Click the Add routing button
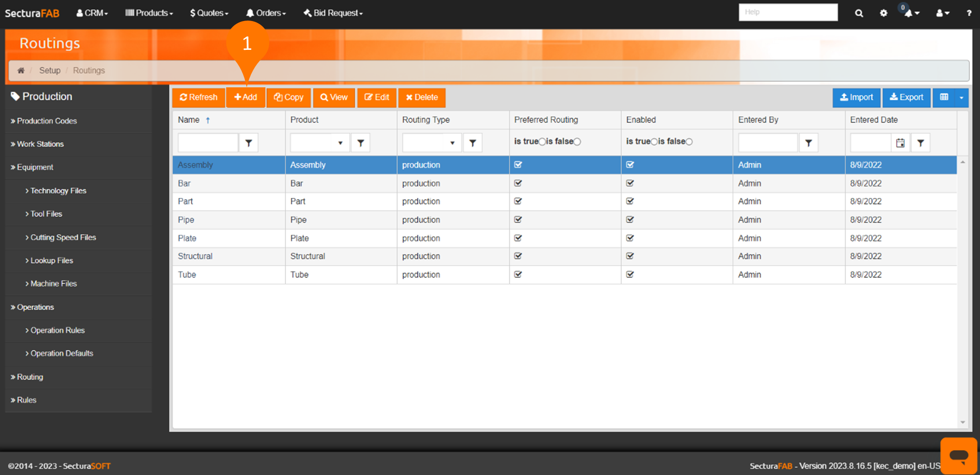This screenshot has width=980, height=475. tap(246, 97)
